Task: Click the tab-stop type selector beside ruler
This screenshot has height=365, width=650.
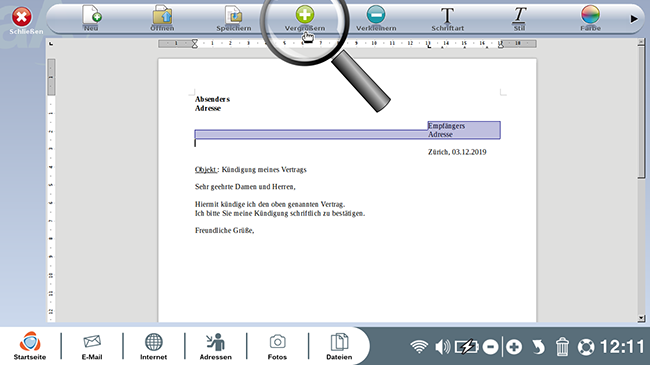Action: pyautogui.click(x=51, y=44)
